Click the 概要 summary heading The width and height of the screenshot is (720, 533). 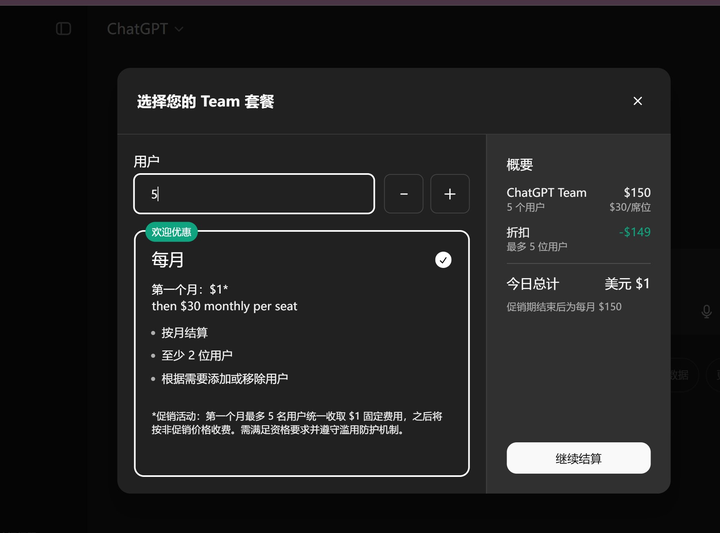point(520,164)
